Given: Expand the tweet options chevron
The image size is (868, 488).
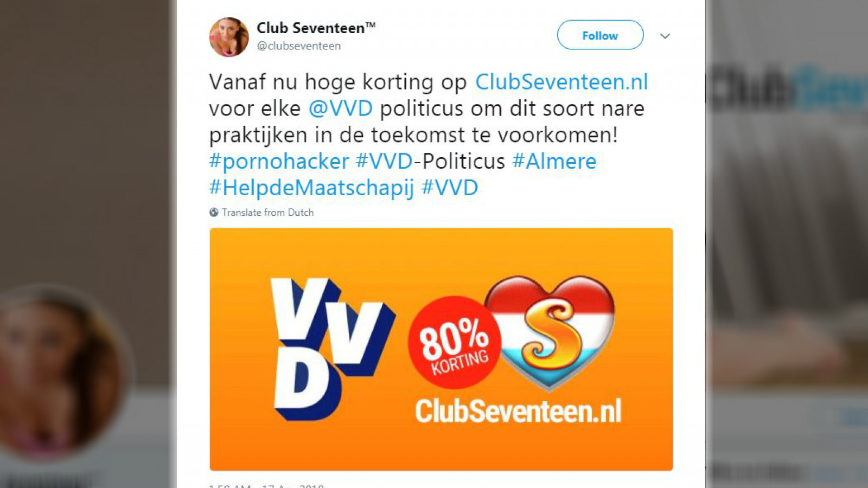Looking at the screenshot, I should tap(665, 36).
